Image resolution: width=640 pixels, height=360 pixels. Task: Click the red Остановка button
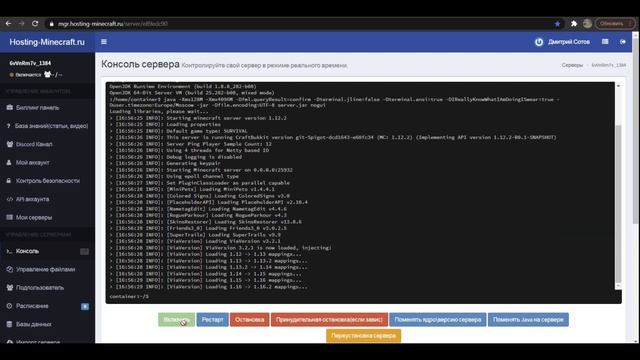[x=249, y=320]
